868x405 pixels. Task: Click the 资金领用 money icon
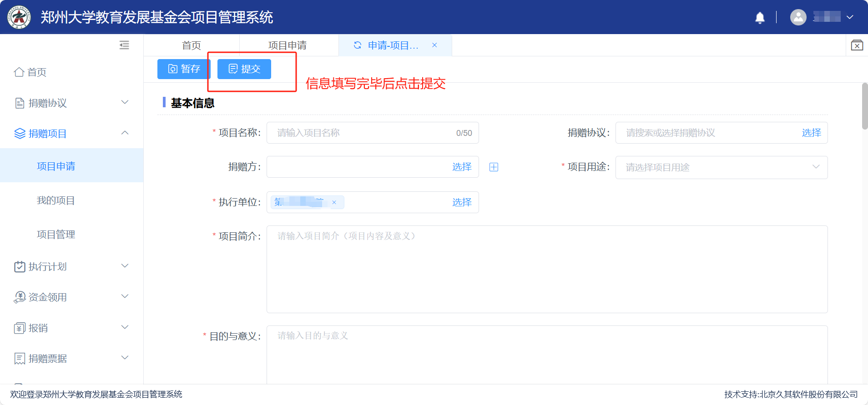(x=20, y=297)
